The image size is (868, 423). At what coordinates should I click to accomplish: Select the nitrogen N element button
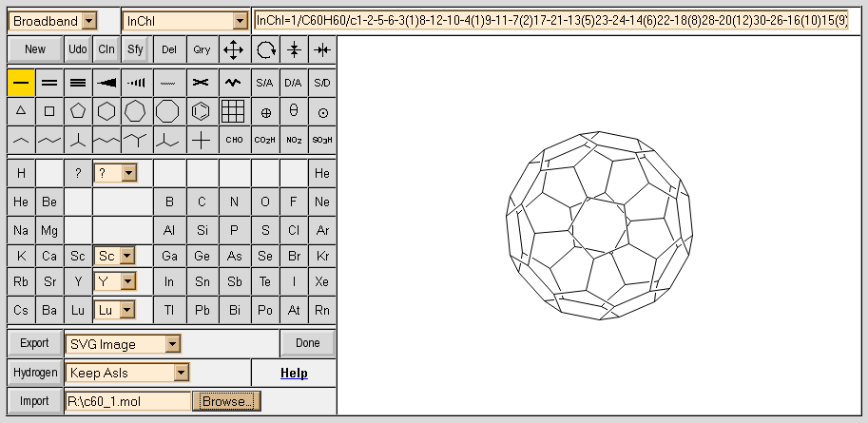(x=234, y=202)
